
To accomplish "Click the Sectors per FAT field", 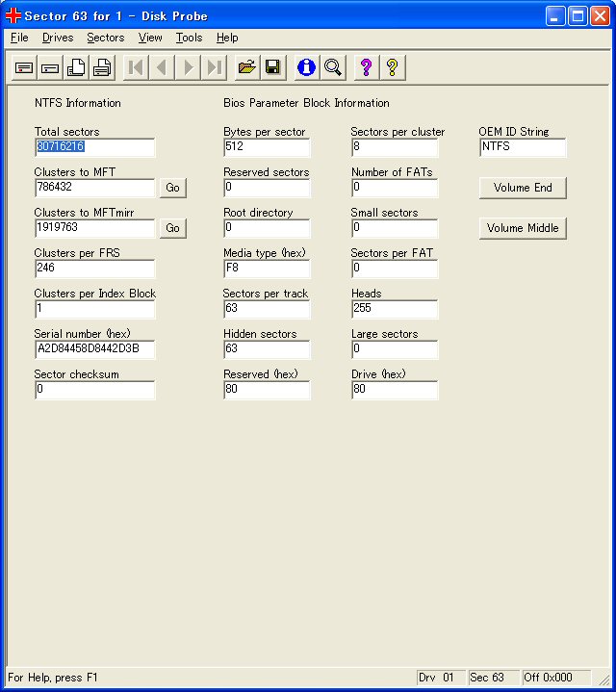I will click(x=395, y=269).
